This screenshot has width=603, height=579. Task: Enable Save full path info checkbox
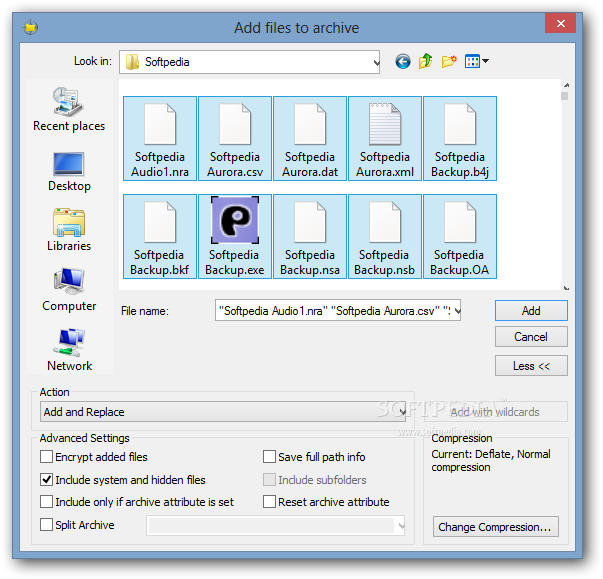click(x=269, y=457)
